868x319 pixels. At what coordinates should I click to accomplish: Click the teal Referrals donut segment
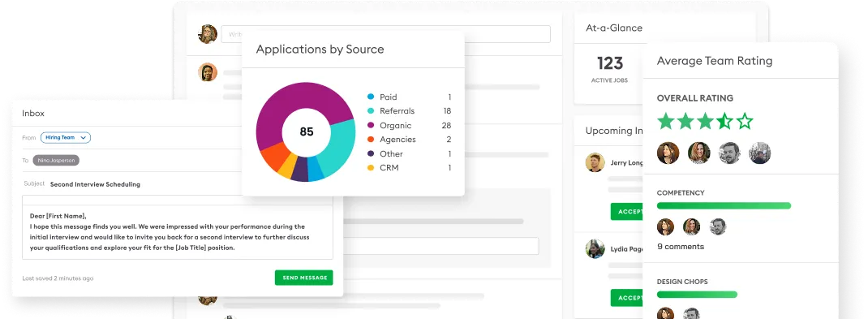pos(339,145)
